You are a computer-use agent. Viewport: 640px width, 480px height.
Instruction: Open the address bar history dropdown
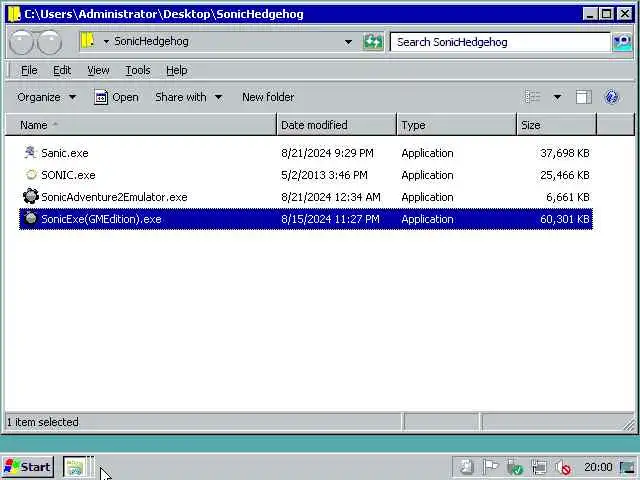(348, 42)
